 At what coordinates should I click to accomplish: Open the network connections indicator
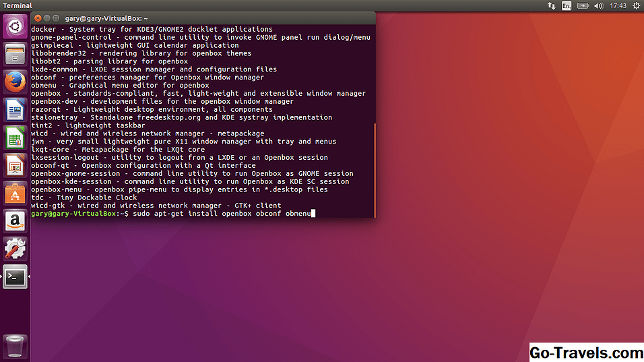551,6
